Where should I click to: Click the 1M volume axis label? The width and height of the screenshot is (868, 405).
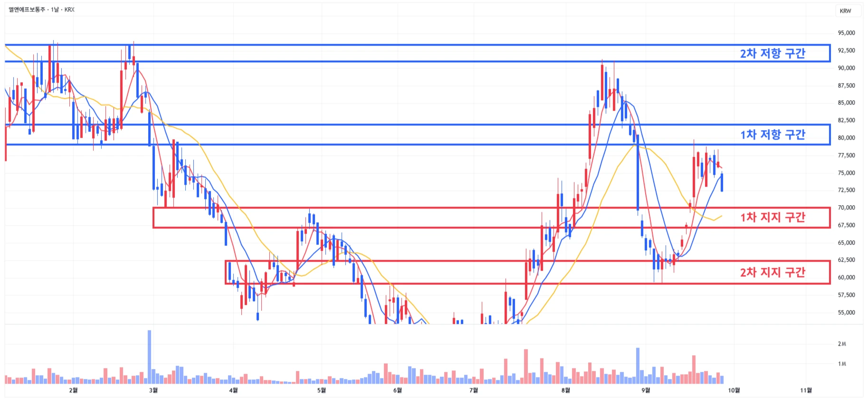(x=841, y=364)
